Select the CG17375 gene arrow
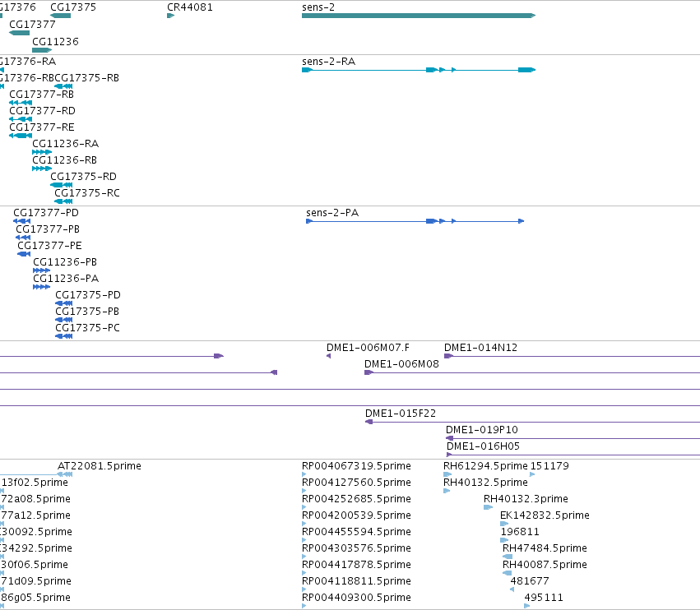 click(x=60, y=16)
